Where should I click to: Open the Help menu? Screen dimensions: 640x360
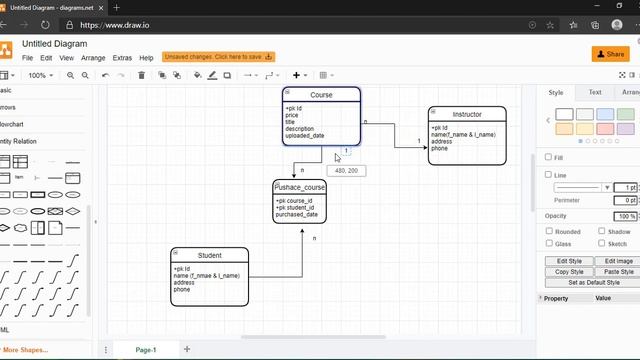pyautogui.click(x=146, y=58)
